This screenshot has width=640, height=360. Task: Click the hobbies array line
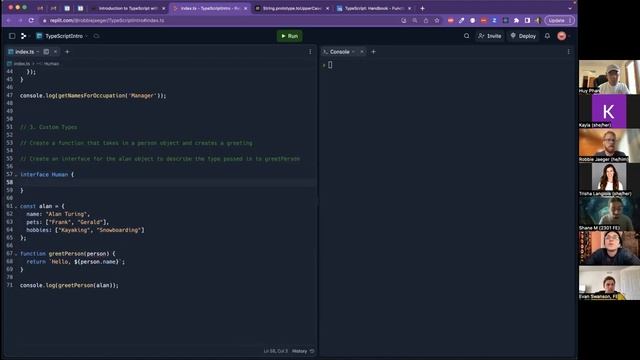(x=85, y=230)
